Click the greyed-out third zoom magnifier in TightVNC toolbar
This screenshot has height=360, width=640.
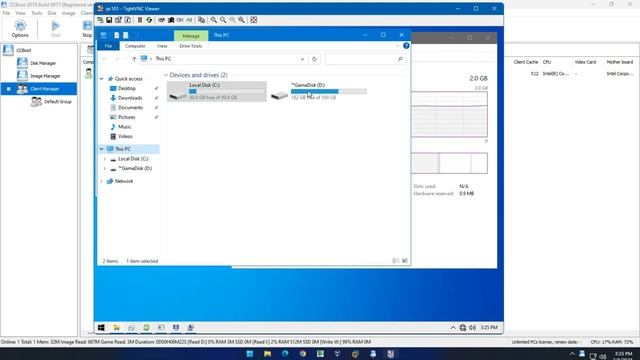click(x=232, y=20)
